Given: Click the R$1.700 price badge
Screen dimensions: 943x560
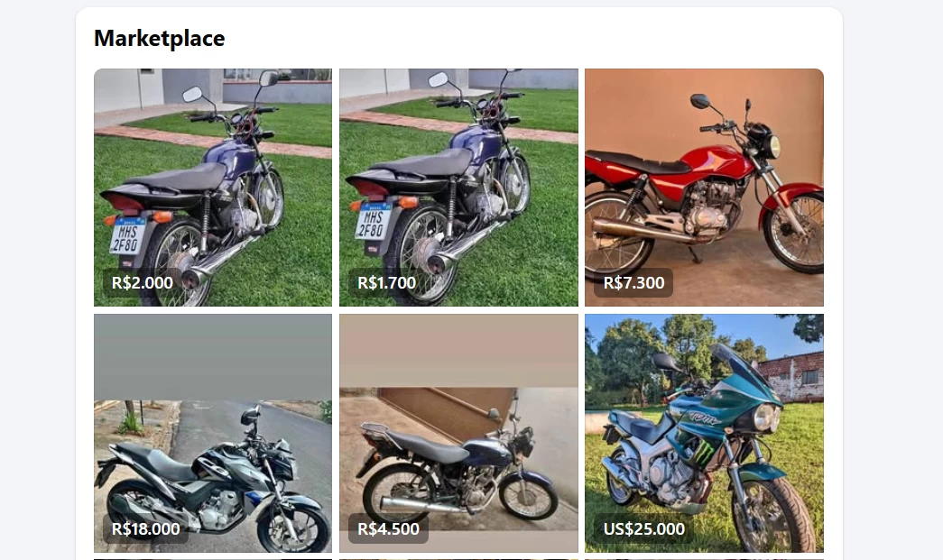Looking at the screenshot, I should click(387, 283).
